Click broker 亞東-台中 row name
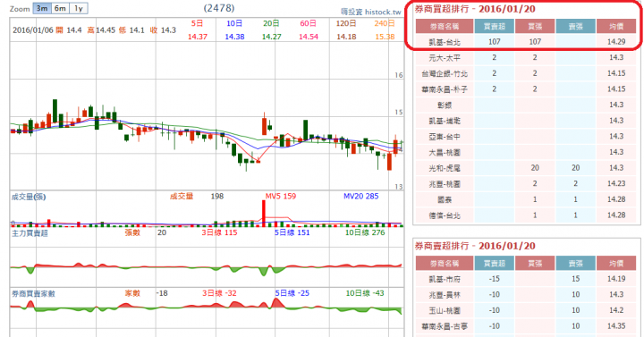This screenshot has height=337, width=644. pos(445,137)
